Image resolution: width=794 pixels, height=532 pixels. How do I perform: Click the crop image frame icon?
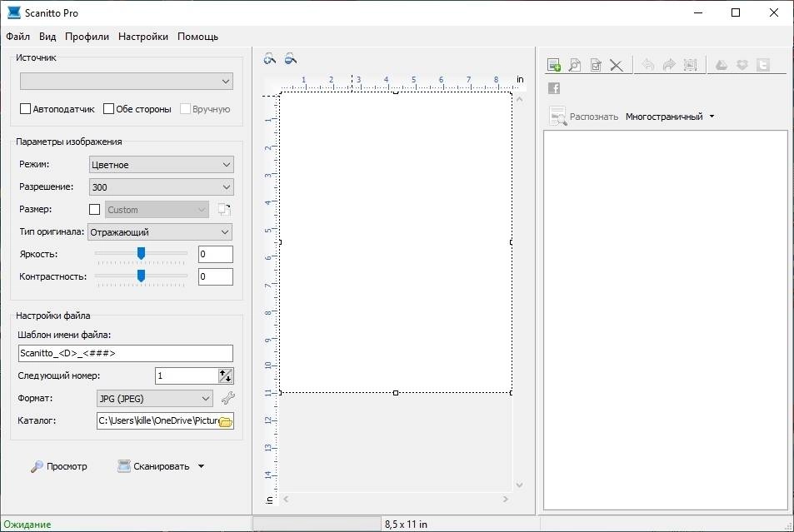[690, 65]
